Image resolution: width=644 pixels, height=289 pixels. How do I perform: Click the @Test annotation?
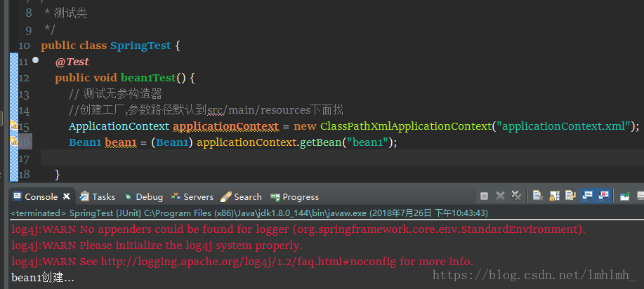72,62
